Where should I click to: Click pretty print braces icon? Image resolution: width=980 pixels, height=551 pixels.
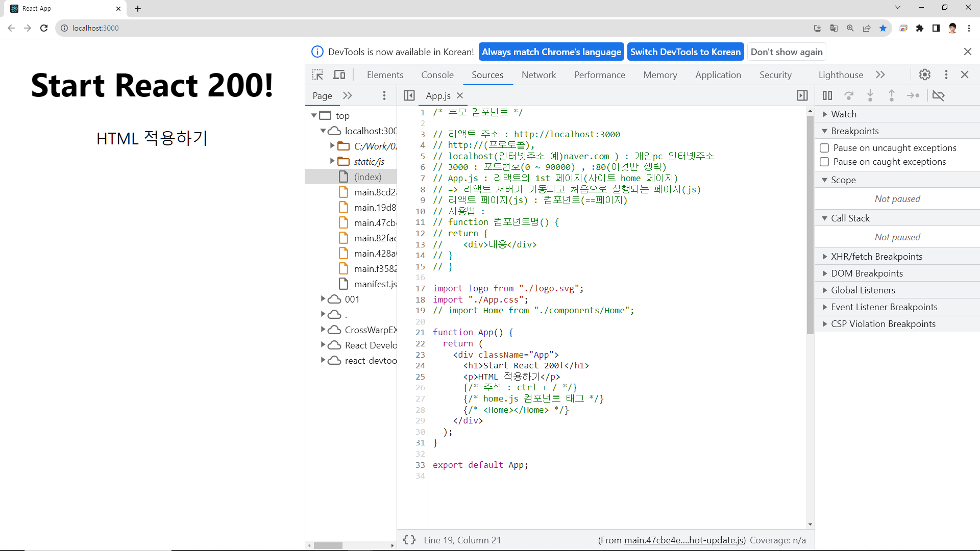(x=409, y=540)
